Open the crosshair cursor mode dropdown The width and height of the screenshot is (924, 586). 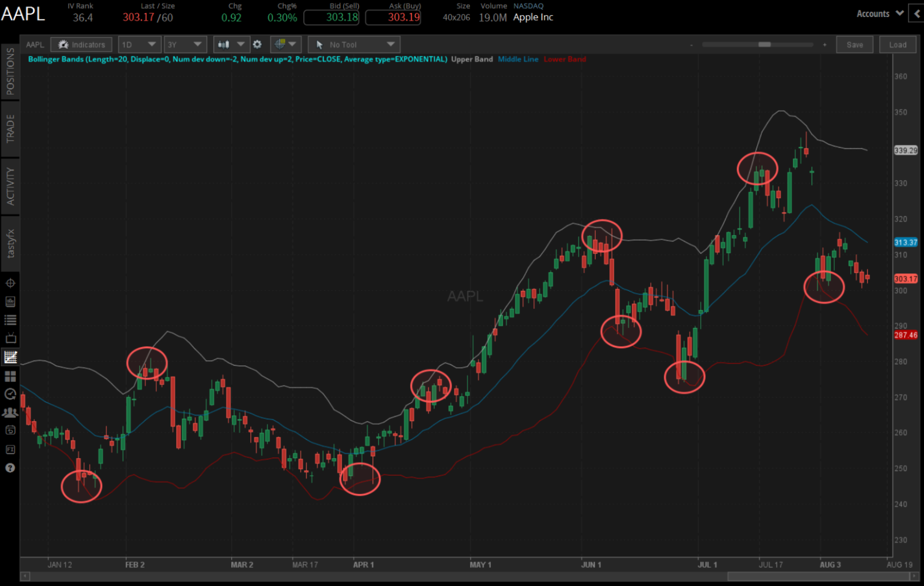286,44
